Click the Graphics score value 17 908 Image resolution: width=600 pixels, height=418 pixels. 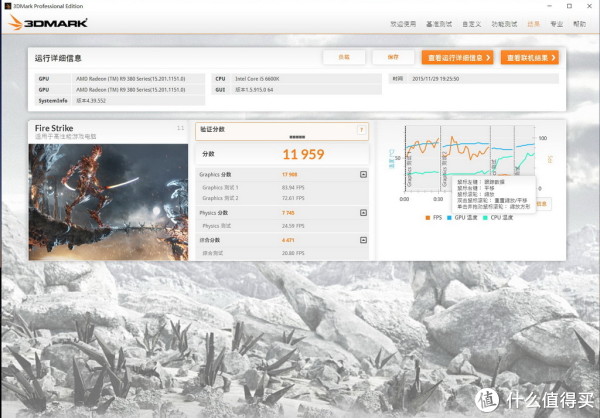[x=290, y=175]
